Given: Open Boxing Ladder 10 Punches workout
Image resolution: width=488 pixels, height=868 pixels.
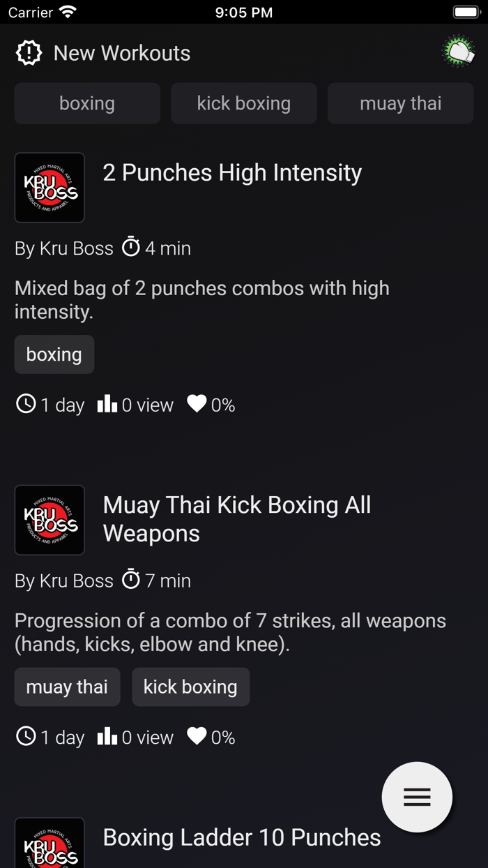Looking at the screenshot, I should (x=241, y=837).
